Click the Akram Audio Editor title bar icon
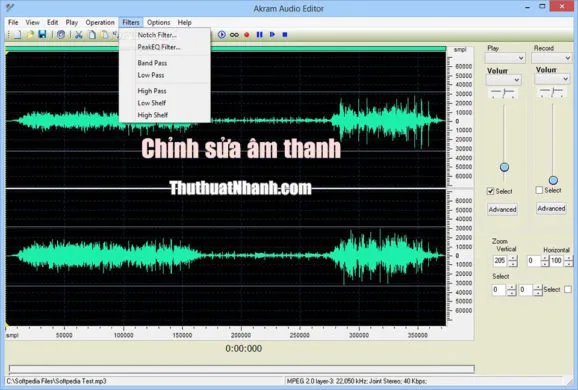This screenshot has height=390, width=578. point(10,7)
